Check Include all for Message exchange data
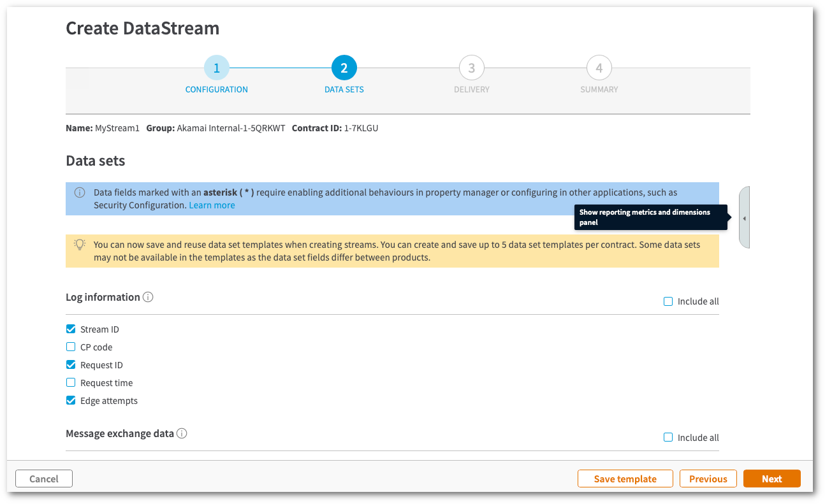 click(x=668, y=438)
